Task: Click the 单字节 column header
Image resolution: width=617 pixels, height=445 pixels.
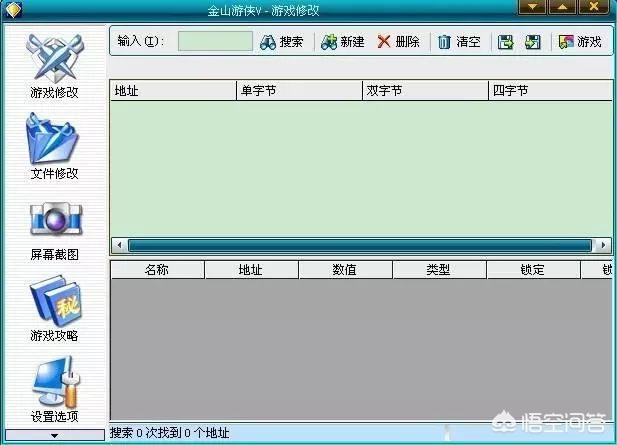Action: coord(299,91)
